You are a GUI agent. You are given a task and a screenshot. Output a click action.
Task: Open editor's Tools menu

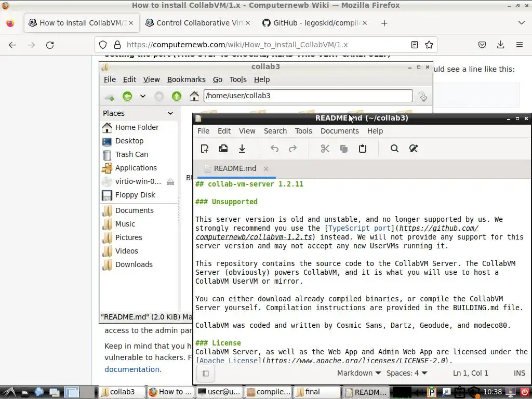303,131
